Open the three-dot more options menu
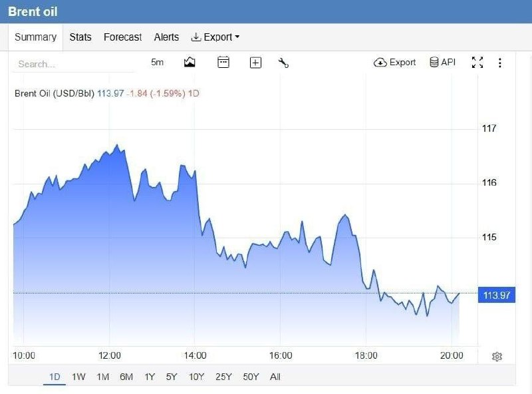Viewport: 532px width, 394px height. [x=499, y=63]
